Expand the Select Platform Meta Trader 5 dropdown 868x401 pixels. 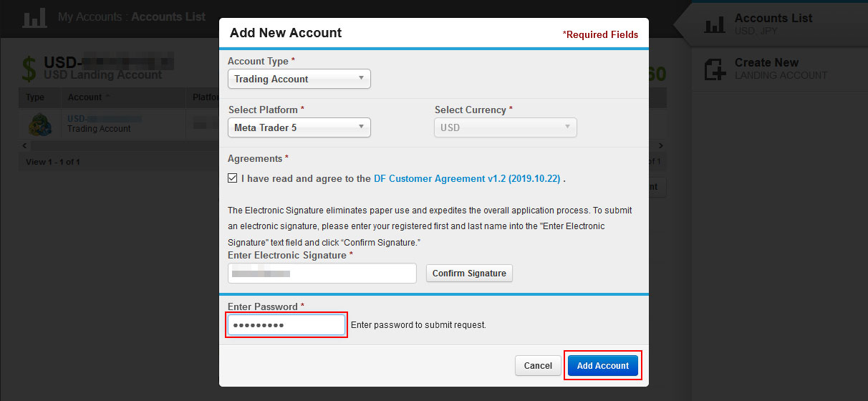click(299, 127)
